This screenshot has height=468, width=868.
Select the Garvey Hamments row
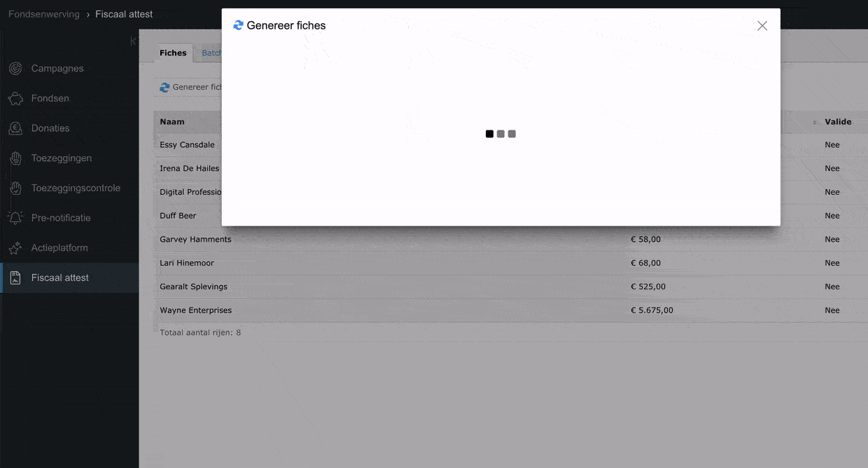pos(195,240)
